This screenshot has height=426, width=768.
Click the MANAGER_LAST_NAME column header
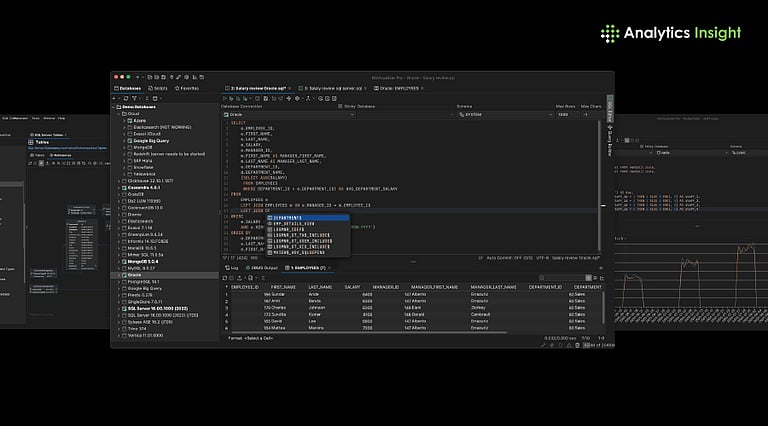click(493, 287)
